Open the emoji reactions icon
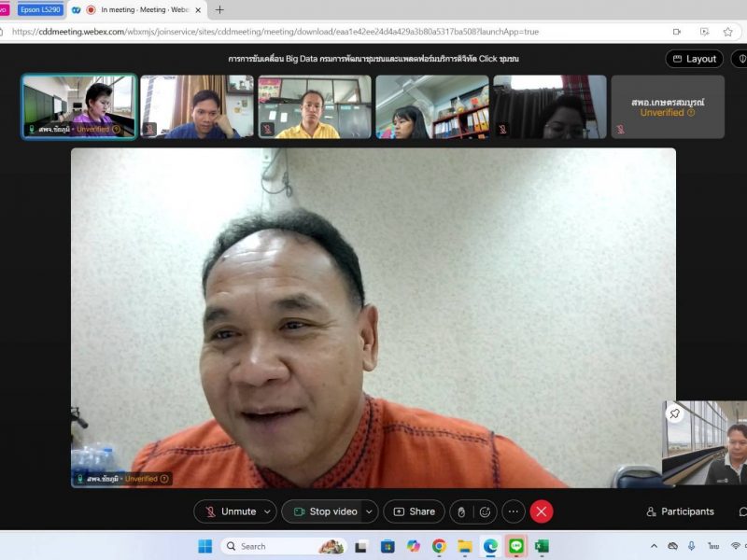 pos(485,511)
